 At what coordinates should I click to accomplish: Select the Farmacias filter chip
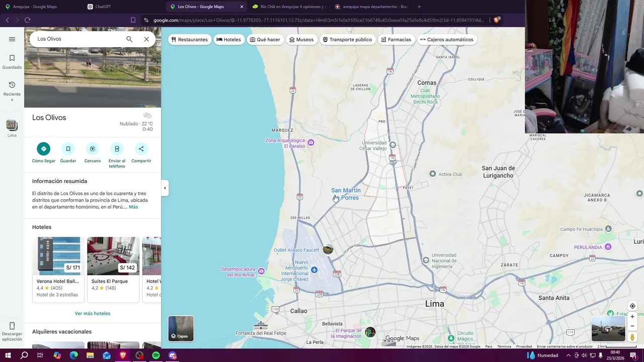click(x=396, y=40)
